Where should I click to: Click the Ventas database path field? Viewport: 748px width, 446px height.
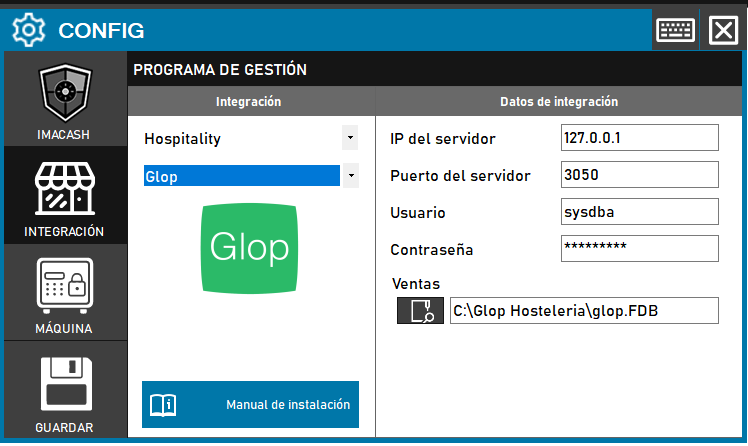pos(583,311)
